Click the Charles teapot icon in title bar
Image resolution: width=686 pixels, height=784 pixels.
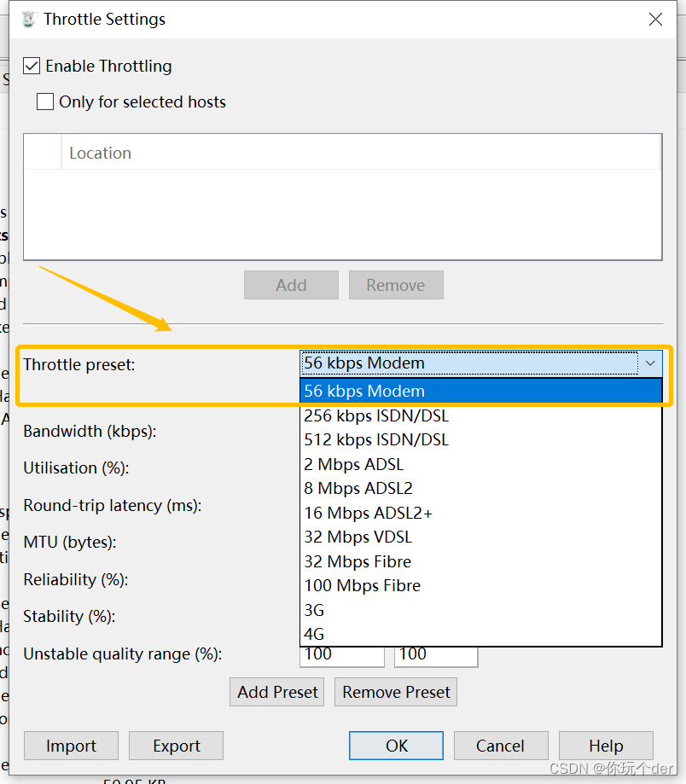click(x=28, y=19)
